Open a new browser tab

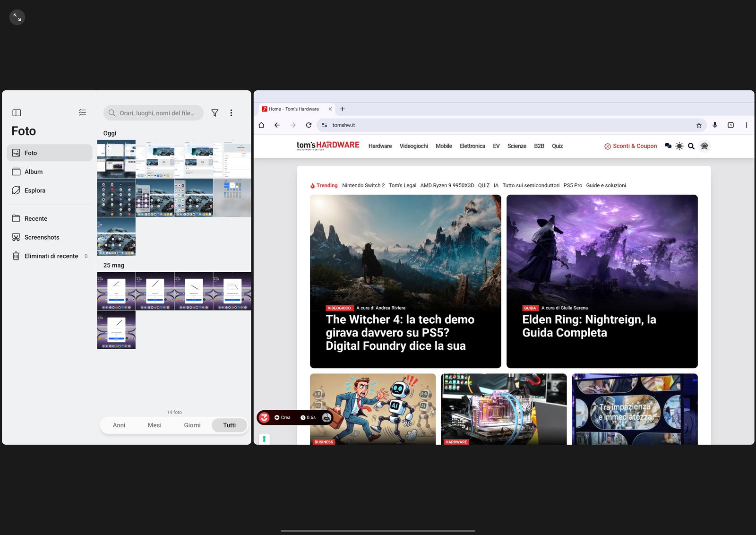[343, 109]
